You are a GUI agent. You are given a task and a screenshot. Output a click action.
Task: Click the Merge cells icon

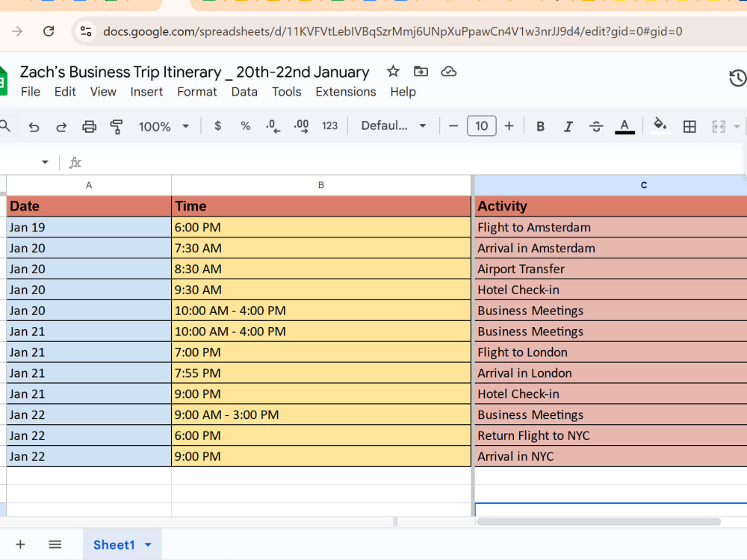click(x=719, y=127)
